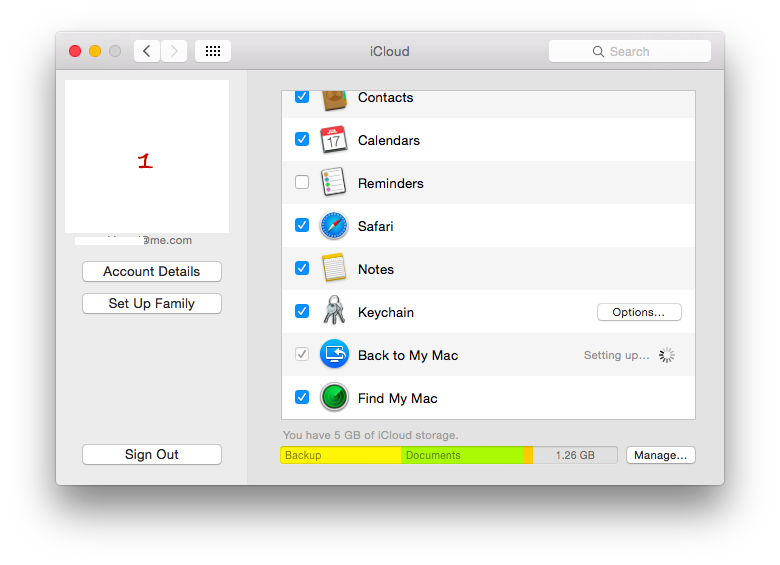Click the Find My Mac radar icon
Image resolution: width=780 pixels, height=565 pixels.
(334, 397)
